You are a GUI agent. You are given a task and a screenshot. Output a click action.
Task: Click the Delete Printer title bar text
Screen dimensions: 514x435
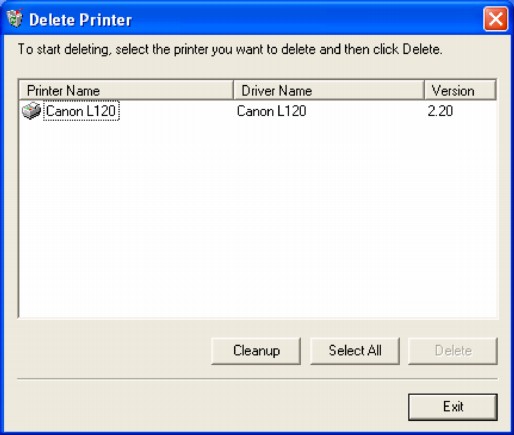[80, 20]
